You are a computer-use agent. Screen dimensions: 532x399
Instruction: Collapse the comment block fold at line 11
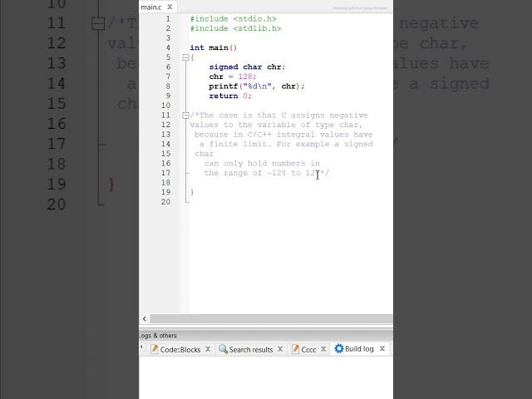coord(185,116)
